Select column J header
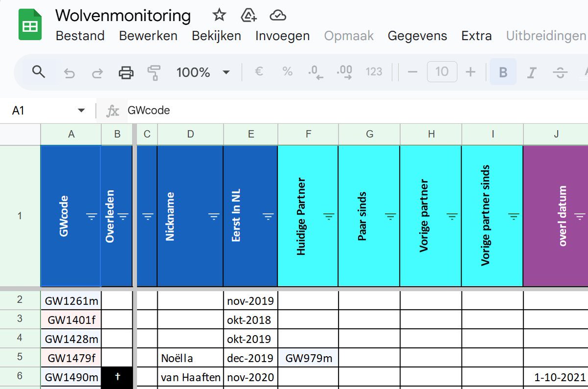This screenshot has width=588, height=389. [556, 134]
